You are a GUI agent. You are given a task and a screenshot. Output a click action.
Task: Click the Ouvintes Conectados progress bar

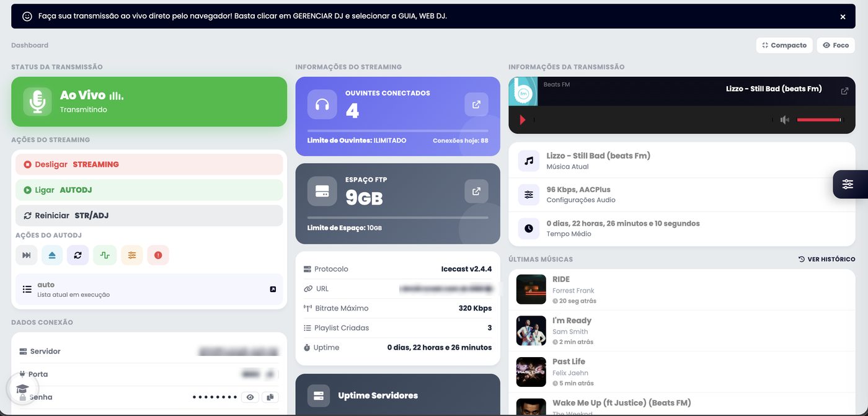point(398,131)
